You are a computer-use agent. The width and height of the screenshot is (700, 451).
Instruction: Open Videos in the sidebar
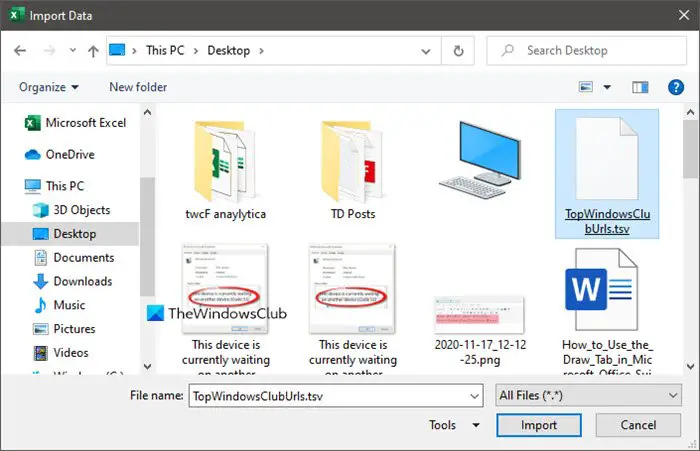(61, 353)
